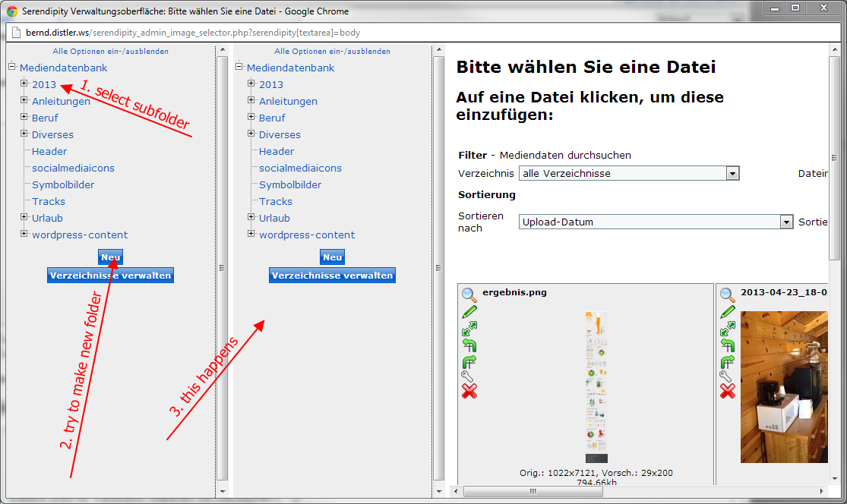
Task: Open the Sortieren nach Upload-Datum dropdown
Action: (x=786, y=222)
